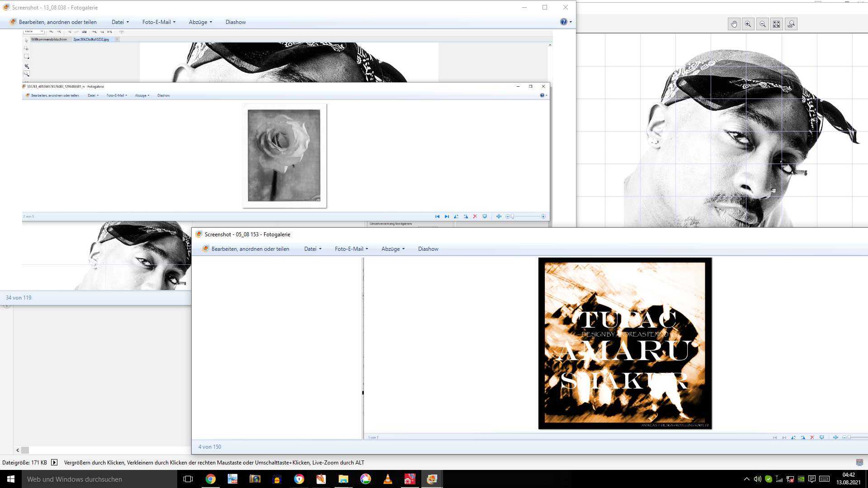This screenshot has width=868, height=488.
Task: Show hidden system tray icons
Action: pyautogui.click(x=746, y=479)
